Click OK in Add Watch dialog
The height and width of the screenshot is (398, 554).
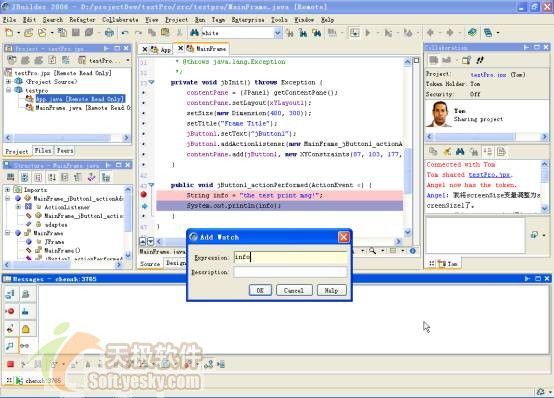[260, 291]
